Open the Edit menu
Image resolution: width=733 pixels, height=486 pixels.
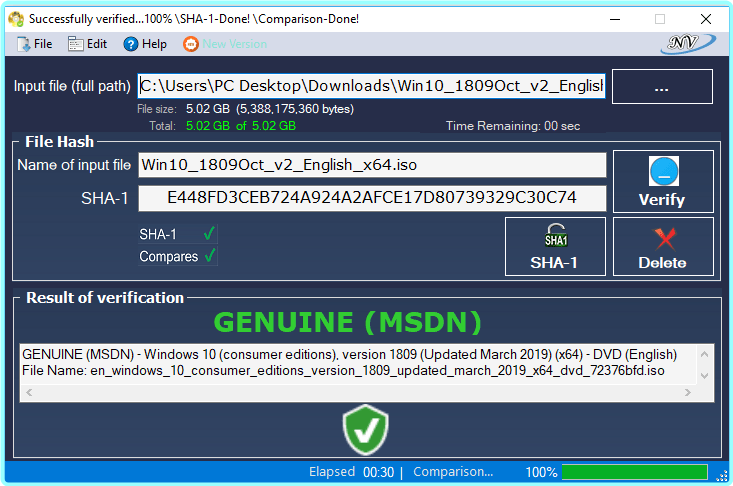[87, 44]
